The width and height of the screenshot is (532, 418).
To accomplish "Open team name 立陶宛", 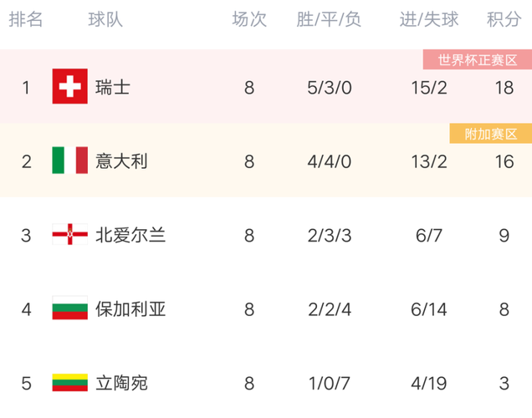I will 121,383.
